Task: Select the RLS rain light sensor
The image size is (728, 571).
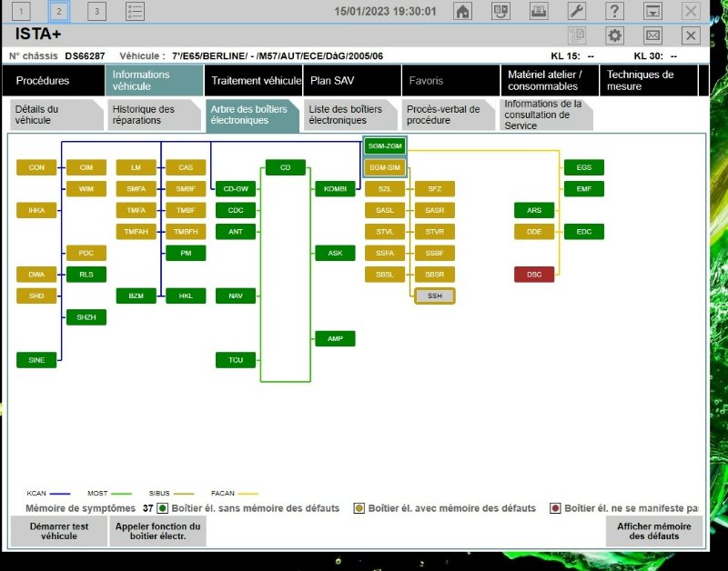Action: pyautogui.click(x=86, y=275)
